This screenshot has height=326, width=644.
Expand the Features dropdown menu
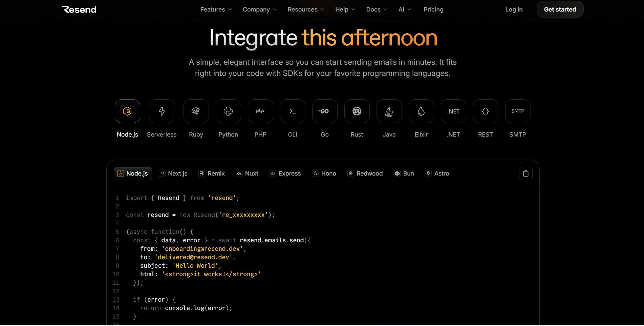(x=216, y=9)
